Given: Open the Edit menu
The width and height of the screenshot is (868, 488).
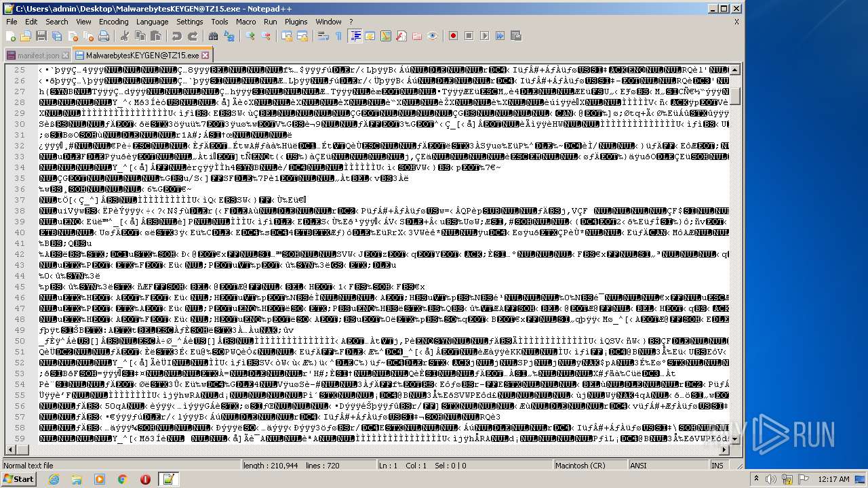Looking at the screenshot, I should [x=31, y=22].
